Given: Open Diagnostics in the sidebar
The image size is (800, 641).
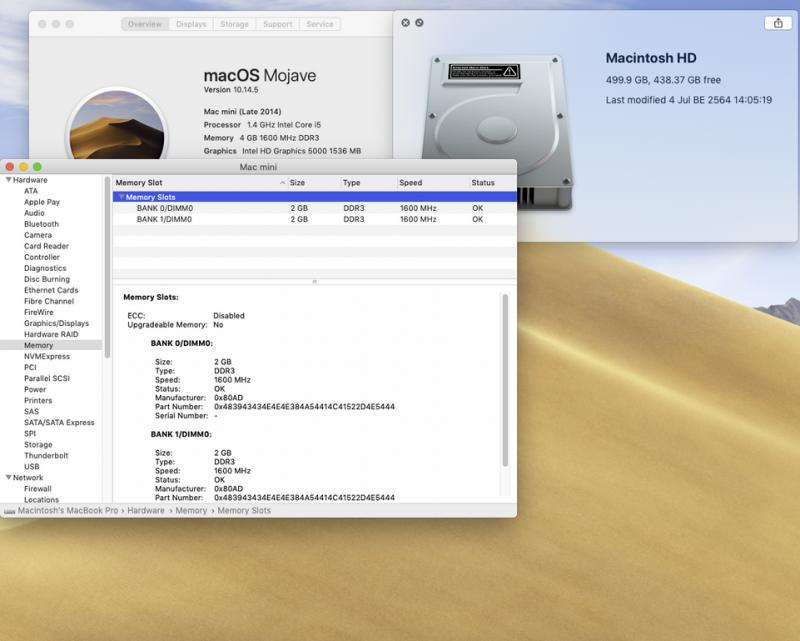Looking at the screenshot, I should 45,268.
